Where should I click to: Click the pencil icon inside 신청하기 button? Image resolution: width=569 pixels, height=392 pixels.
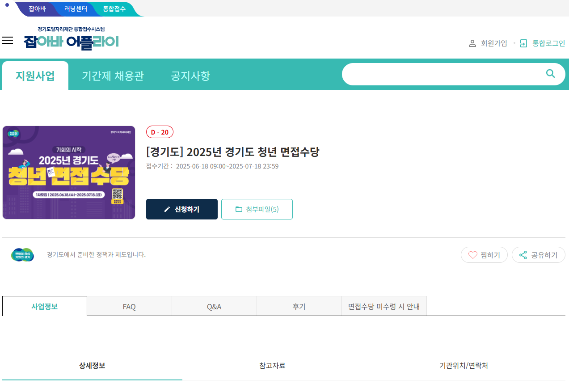tap(167, 209)
